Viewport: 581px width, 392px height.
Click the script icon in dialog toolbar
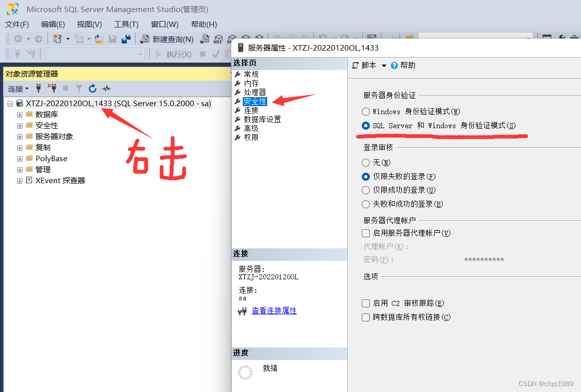tap(355, 65)
